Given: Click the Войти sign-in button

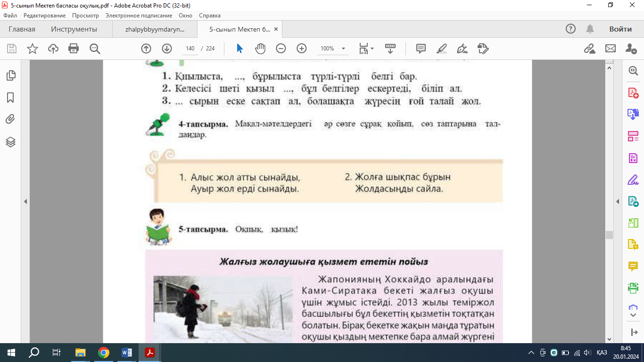Looking at the screenshot, I should tap(620, 29).
